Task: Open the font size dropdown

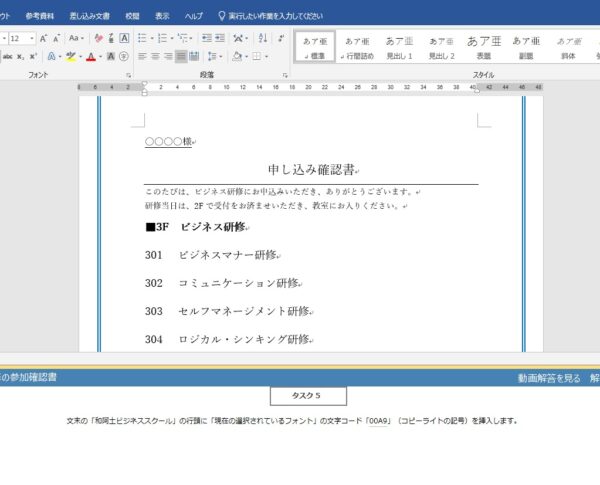Action: (30, 38)
